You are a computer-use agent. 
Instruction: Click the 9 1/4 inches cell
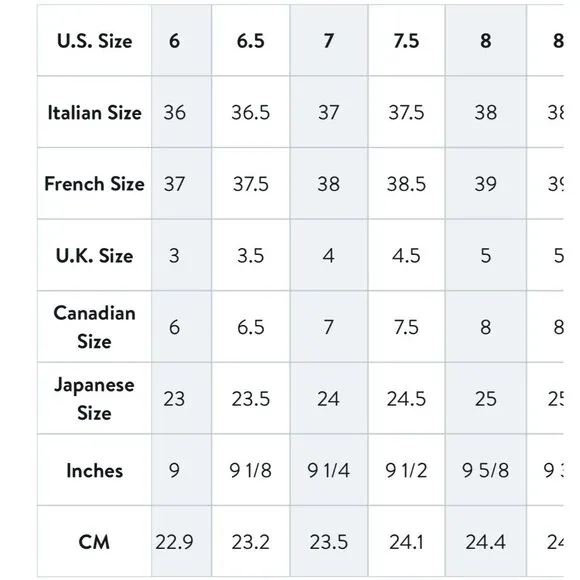[328, 471]
